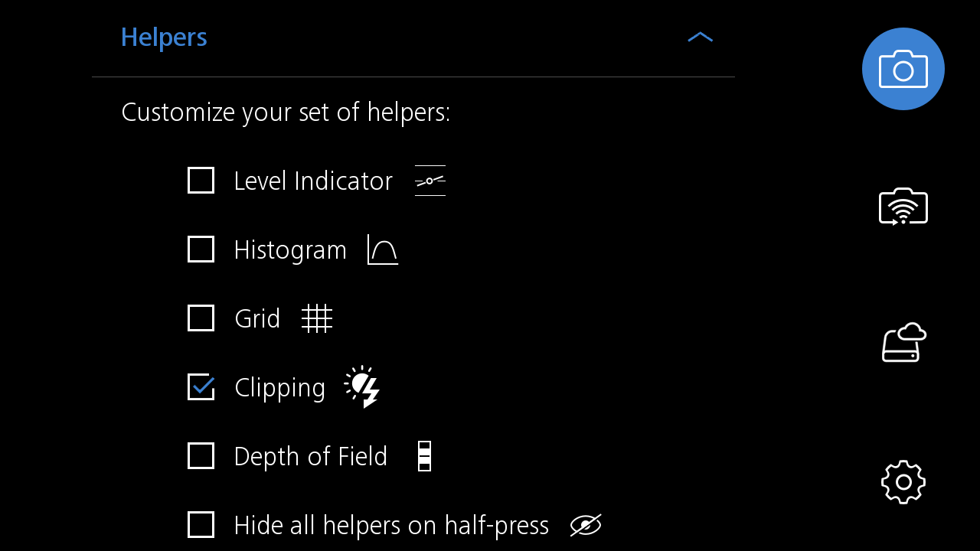
Task: Click the level indicator icon
Action: [430, 181]
